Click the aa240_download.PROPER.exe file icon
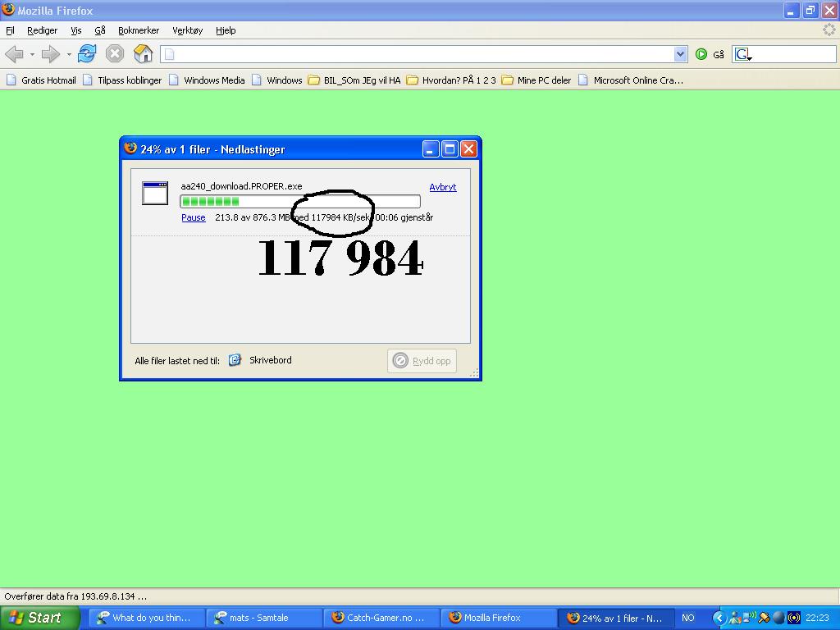840x630 pixels. tap(155, 194)
